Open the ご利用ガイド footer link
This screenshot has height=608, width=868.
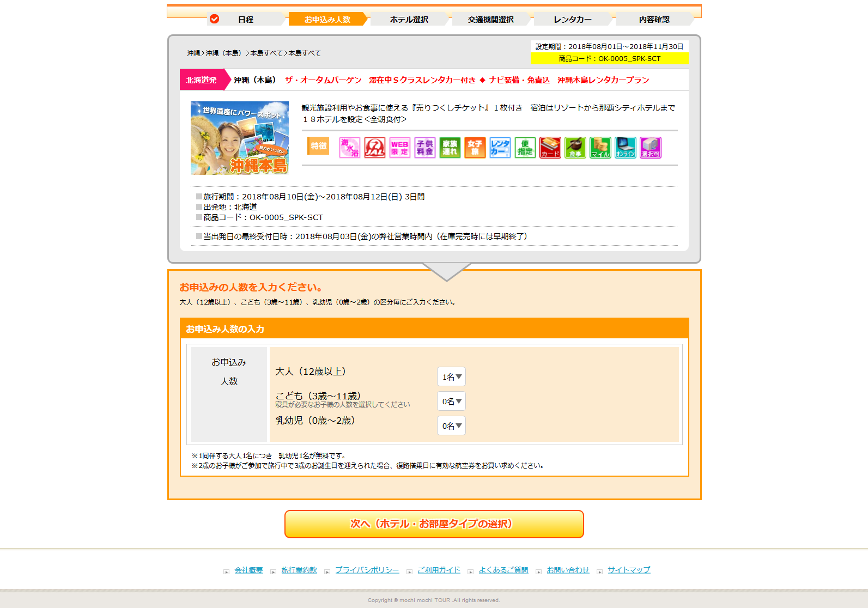439,570
